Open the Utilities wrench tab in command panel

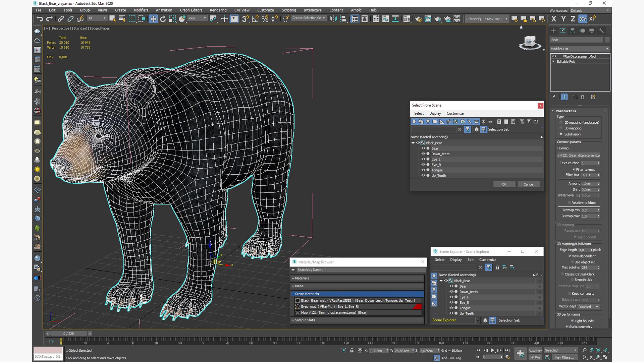tap(601, 31)
